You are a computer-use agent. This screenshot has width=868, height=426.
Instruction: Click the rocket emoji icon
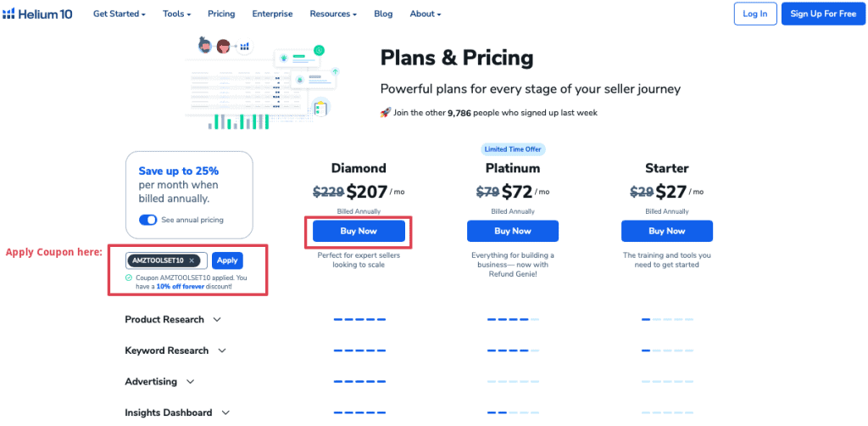385,112
